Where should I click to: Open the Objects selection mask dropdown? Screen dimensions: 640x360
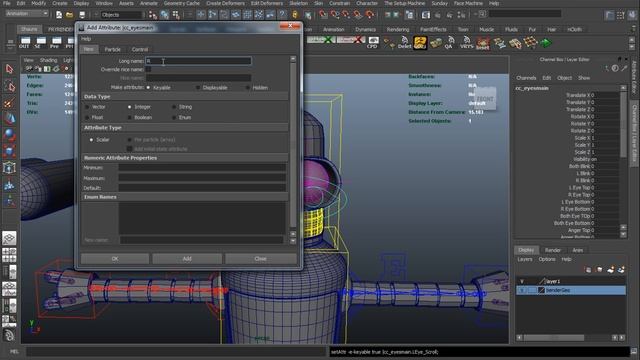click(121, 15)
